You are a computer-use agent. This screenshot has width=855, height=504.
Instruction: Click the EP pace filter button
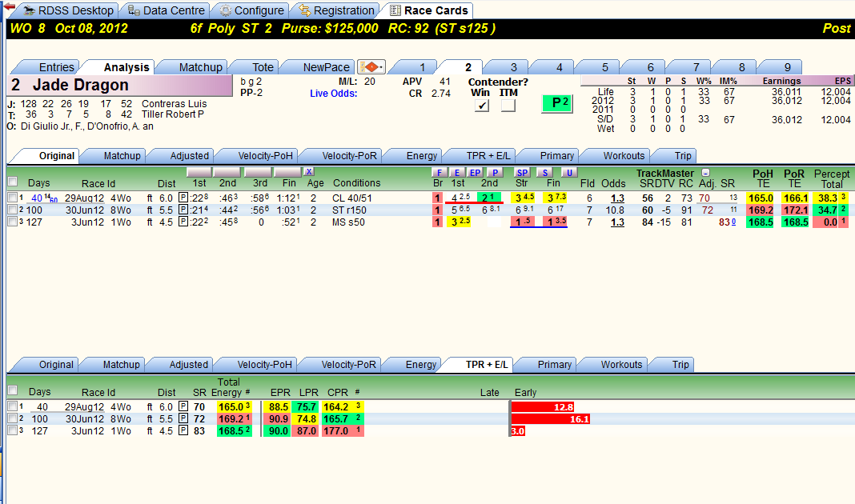(x=475, y=172)
